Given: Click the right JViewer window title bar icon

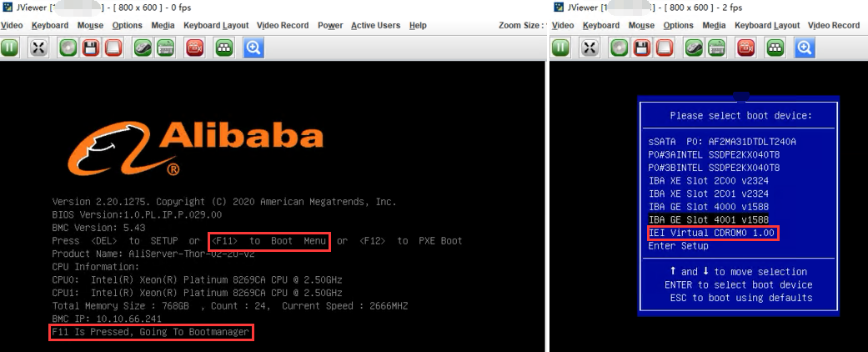Looking at the screenshot, I should [x=558, y=8].
